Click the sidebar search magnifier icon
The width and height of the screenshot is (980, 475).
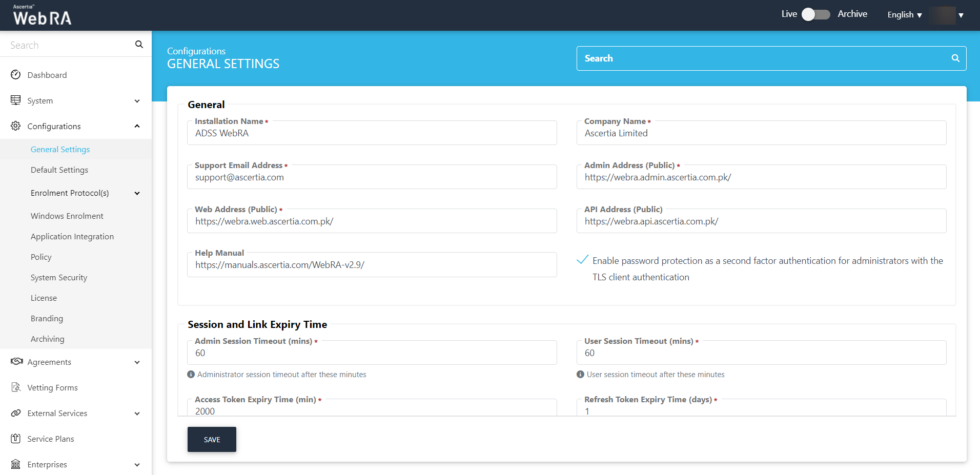pyautogui.click(x=139, y=45)
